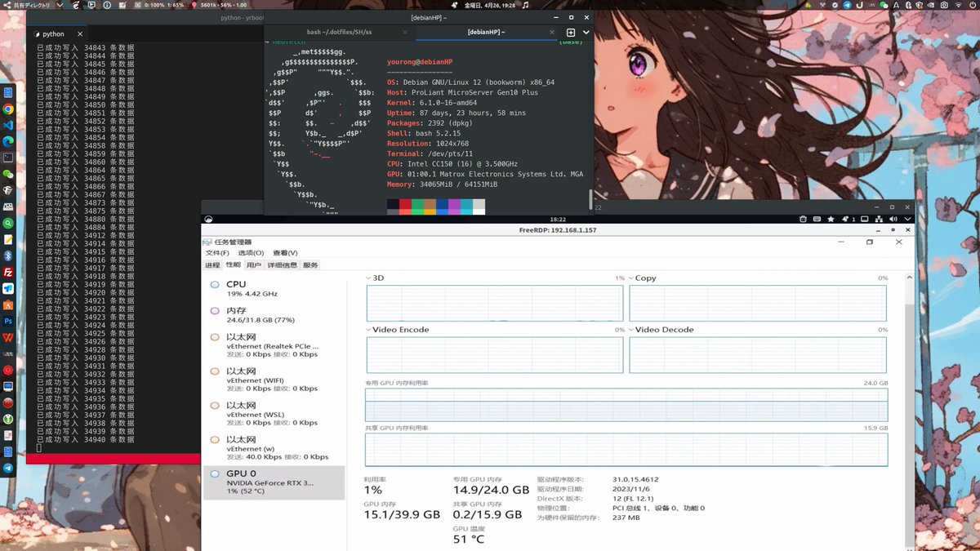Click the info circle icon in top bar

pyautogui.click(x=107, y=5)
